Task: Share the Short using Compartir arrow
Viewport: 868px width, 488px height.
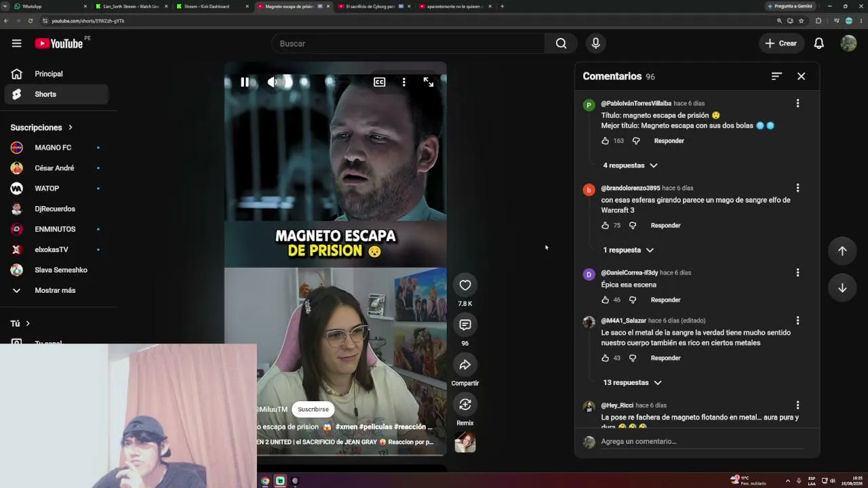Action: pyautogui.click(x=465, y=365)
